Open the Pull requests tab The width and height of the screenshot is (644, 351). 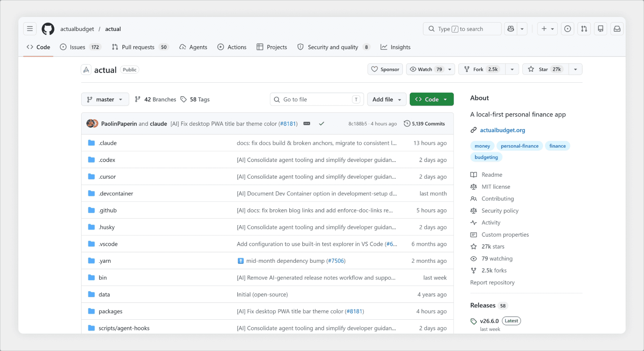140,47
